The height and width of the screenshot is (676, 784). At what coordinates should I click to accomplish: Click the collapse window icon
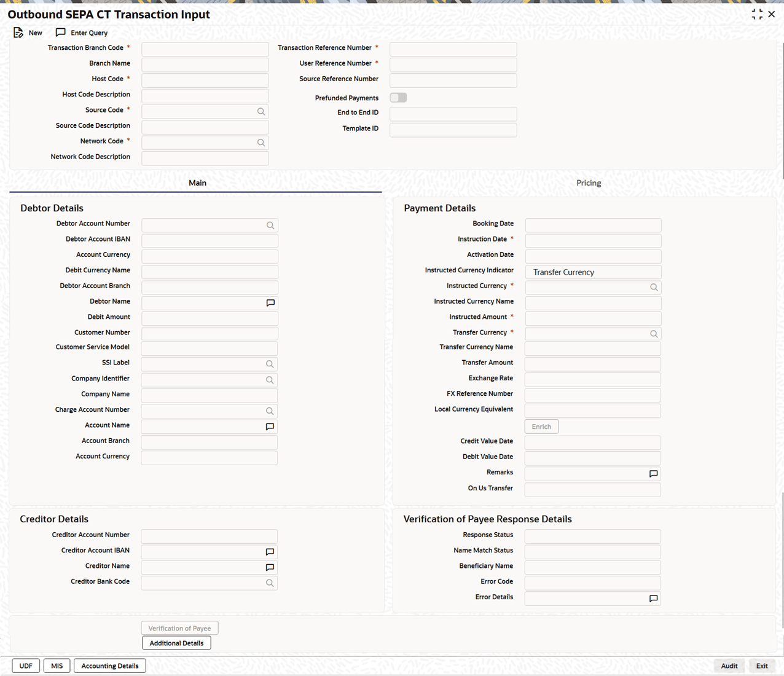pos(757,14)
